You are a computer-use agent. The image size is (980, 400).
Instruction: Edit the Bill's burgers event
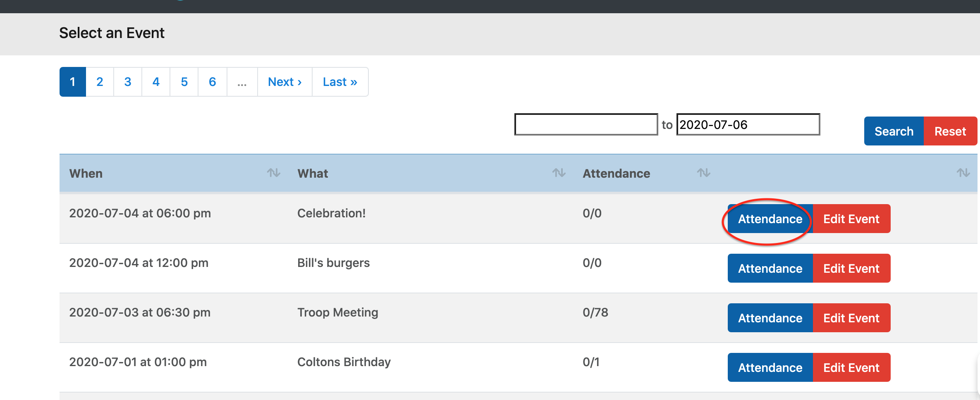[851, 269]
